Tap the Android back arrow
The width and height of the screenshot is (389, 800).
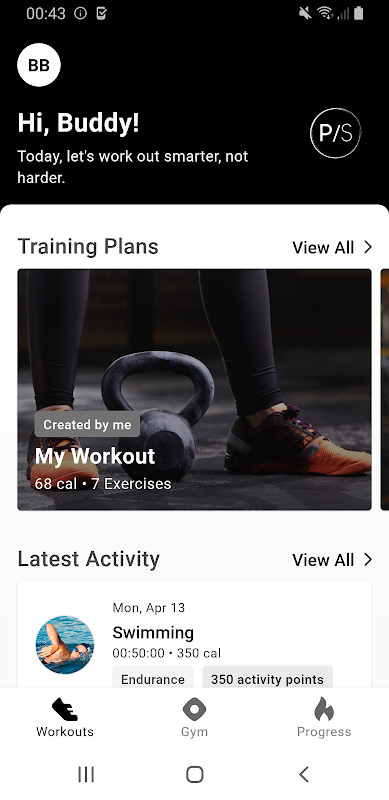tap(304, 774)
